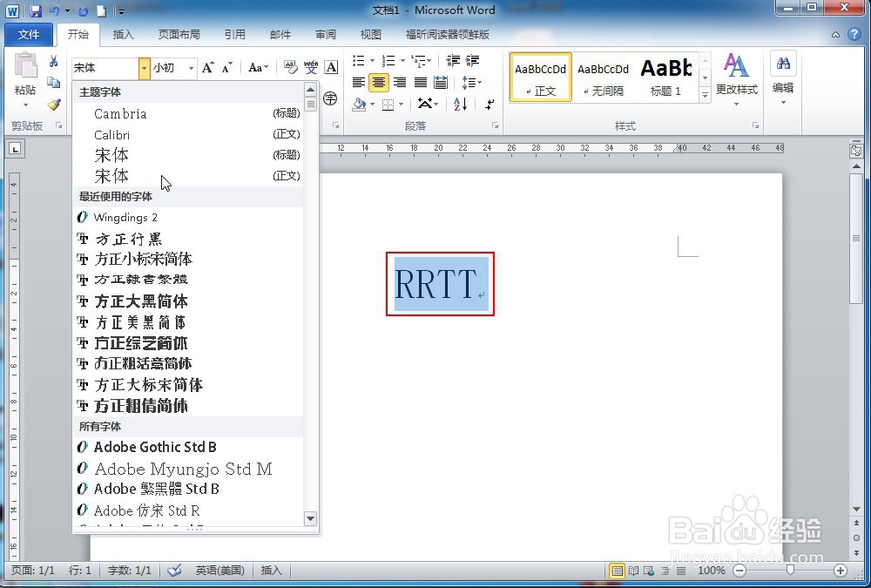Click the Help question mark icon
The image size is (871, 588).
pos(854,35)
